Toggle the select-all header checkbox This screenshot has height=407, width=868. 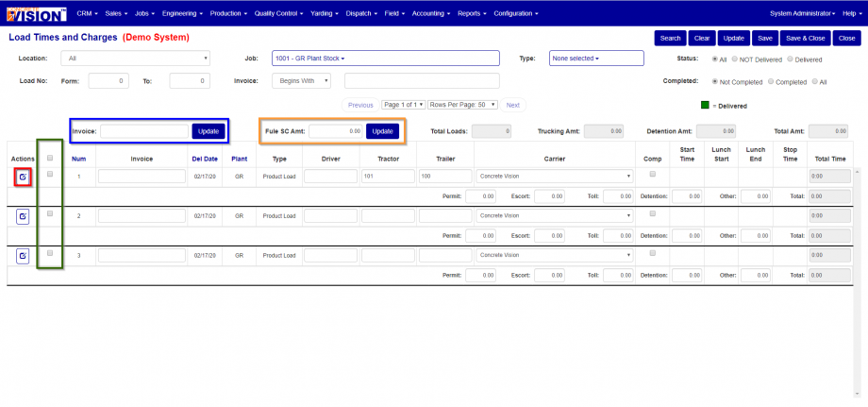[50, 158]
